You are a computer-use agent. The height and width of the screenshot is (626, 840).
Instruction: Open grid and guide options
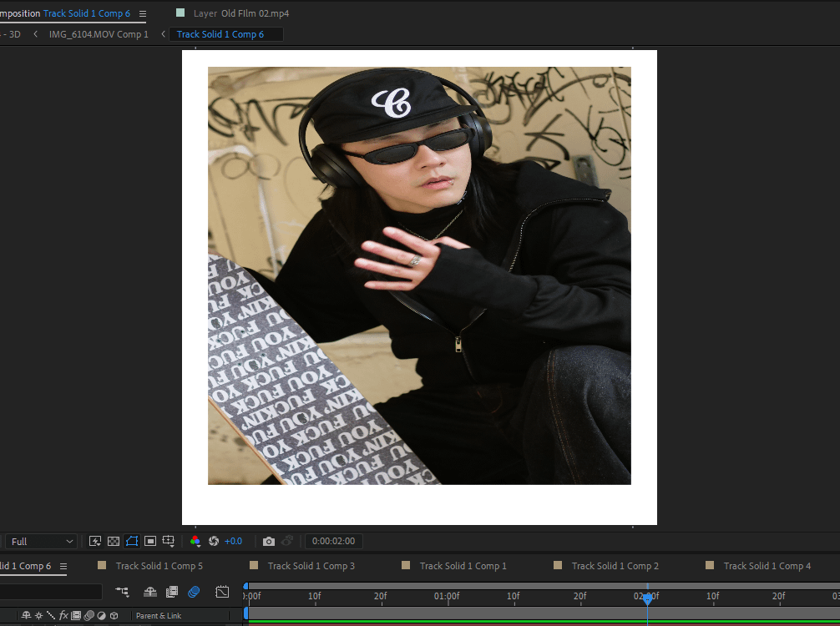coord(169,541)
